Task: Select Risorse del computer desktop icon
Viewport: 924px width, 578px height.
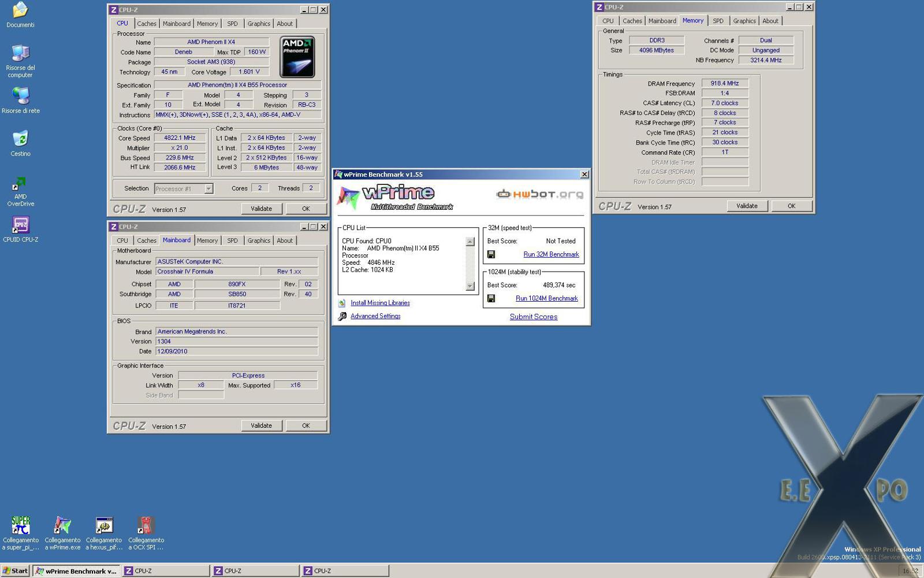Action: [20, 53]
